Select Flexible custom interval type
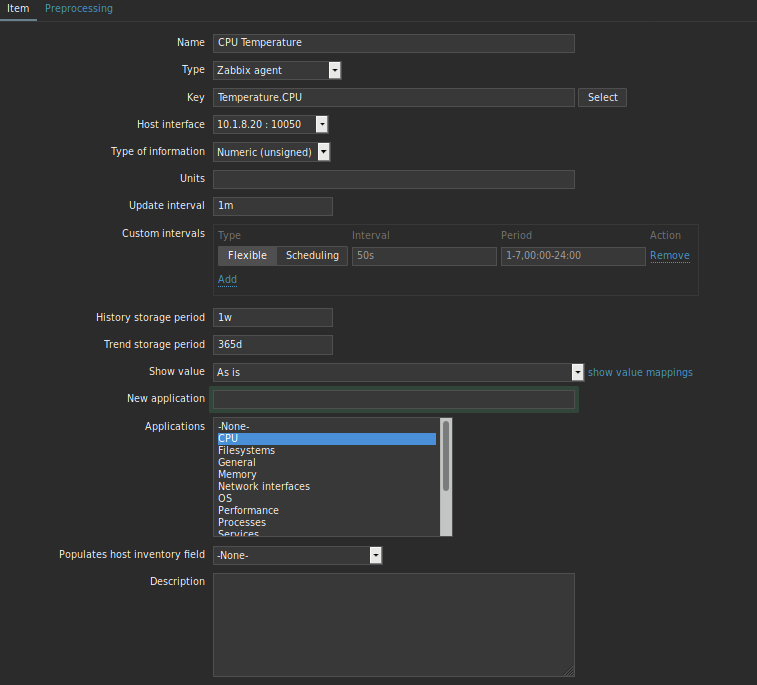Image resolution: width=757 pixels, height=685 pixels. pos(247,255)
